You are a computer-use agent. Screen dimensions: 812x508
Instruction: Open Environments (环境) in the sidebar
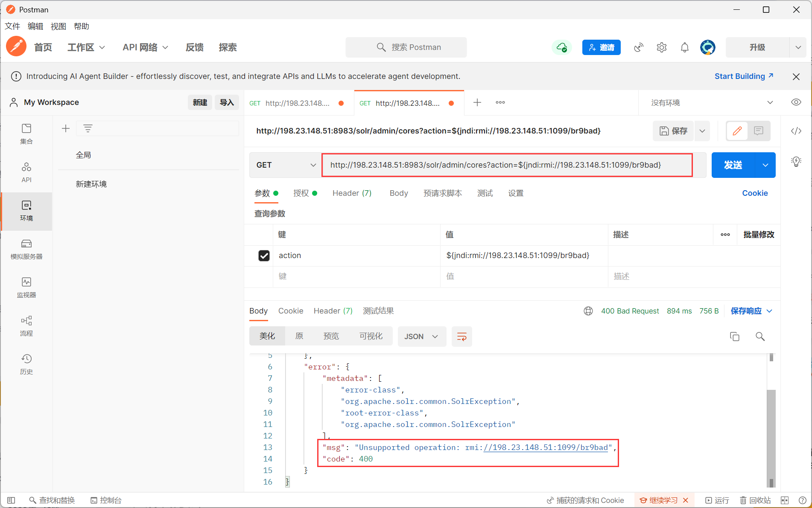pos(26,211)
